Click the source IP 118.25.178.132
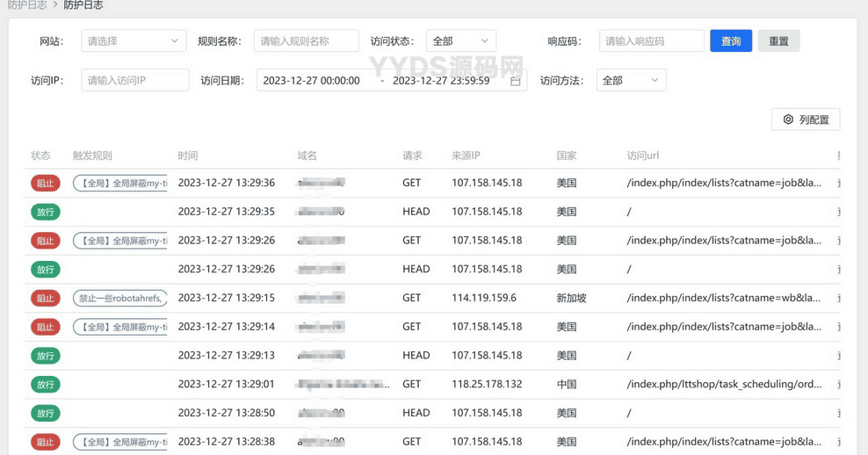This screenshot has height=455, width=868. [x=487, y=384]
